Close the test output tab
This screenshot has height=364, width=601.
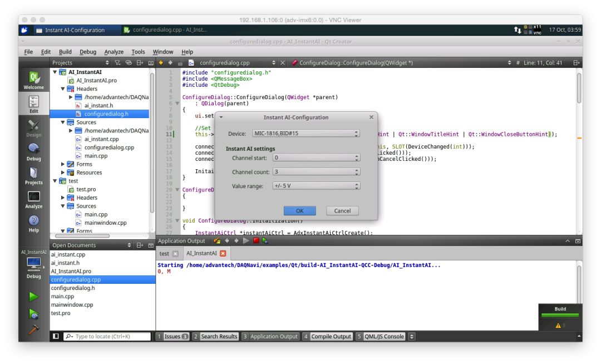pyautogui.click(x=175, y=254)
